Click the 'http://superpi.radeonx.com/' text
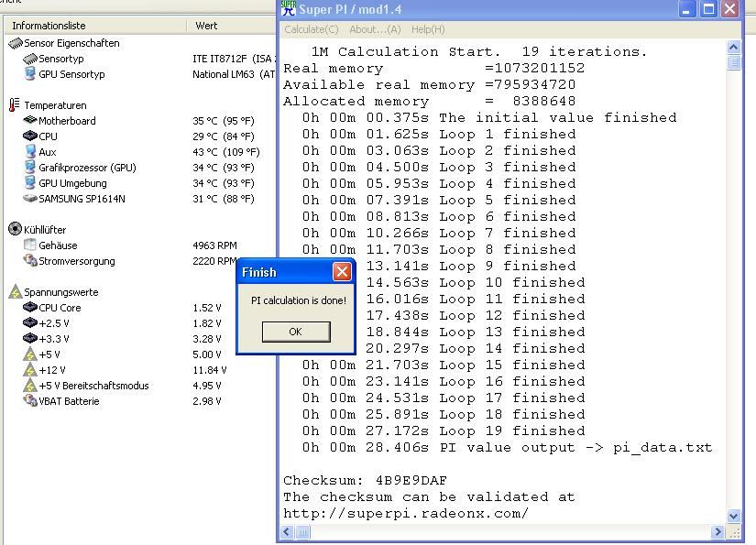756x545 pixels. coord(406,513)
